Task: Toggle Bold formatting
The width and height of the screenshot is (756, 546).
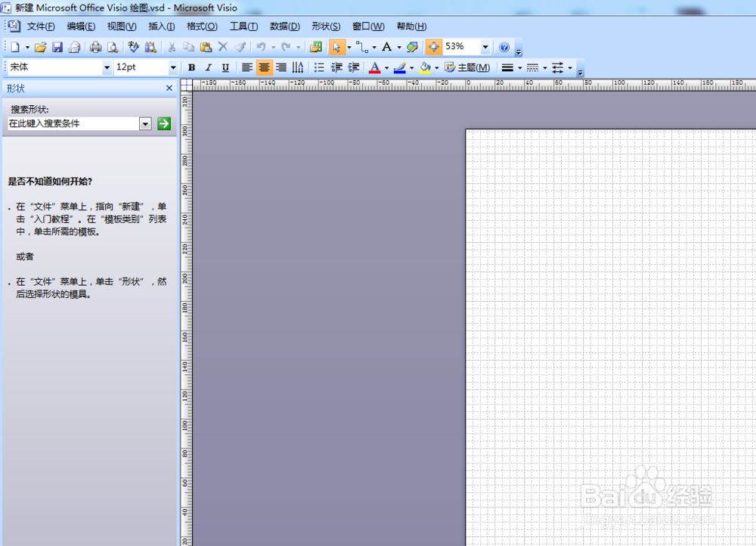Action: (x=191, y=67)
